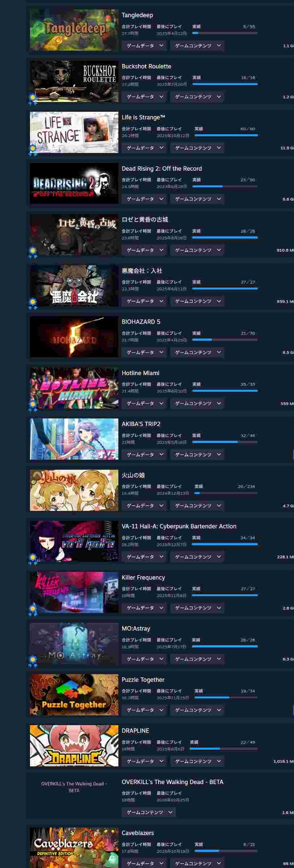Open ゲームコンテンツ dropdown for OVERKILL's The Walking Dead
The width and height of the screenshot is (294, 868).
149,812
